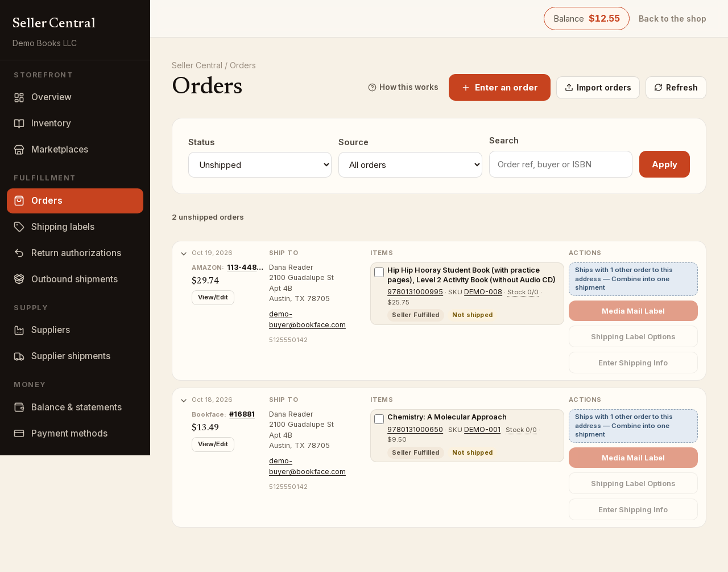Tick checkbox for Hip Hip Hooray Student Book
Viewport: 728px width, 572px height.
[x=379, y=273]
